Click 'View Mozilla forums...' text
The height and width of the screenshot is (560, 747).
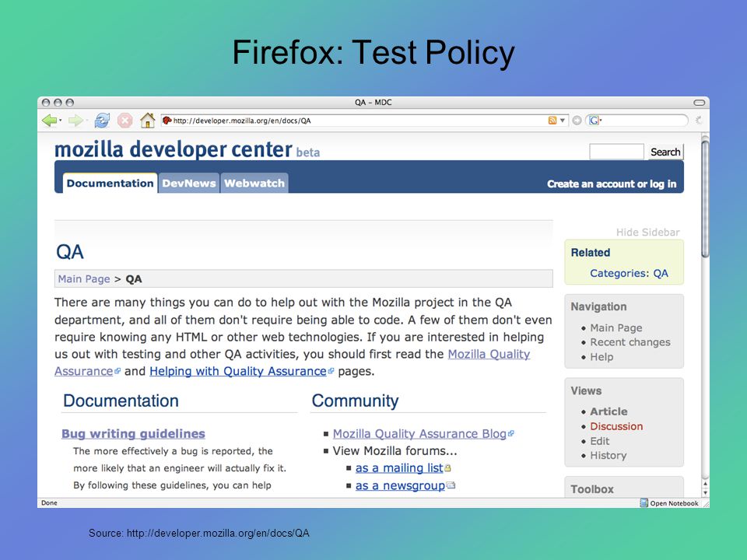coord(395,451)
